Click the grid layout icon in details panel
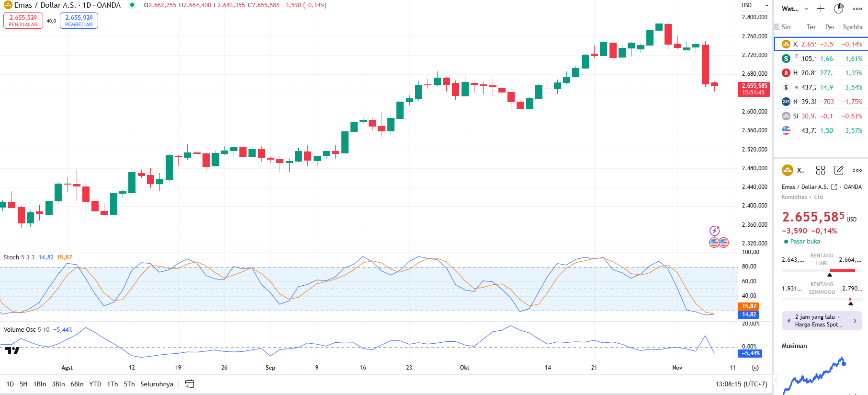Image resolution: width=868 pixels, height=395 pixels. pyautogui.click(x=821, y=170)
